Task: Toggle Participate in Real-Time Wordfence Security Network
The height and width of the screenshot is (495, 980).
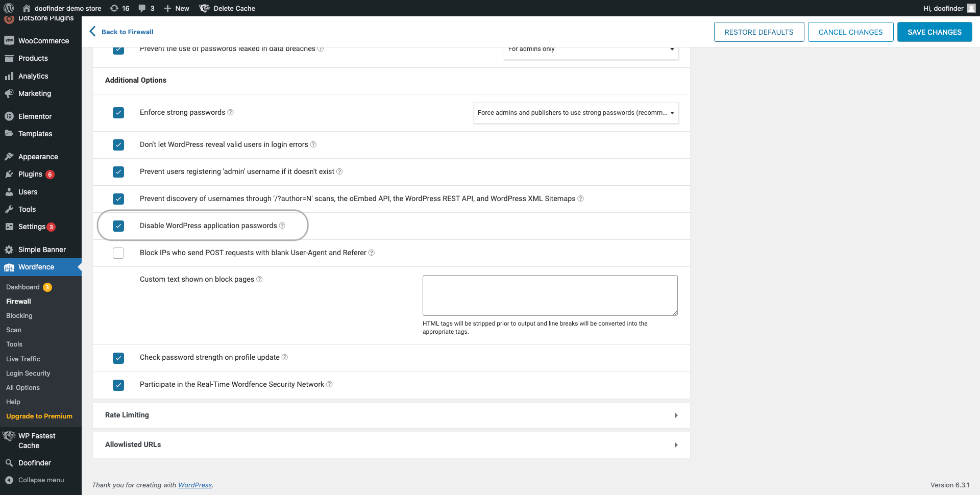Action: [118, 385]
